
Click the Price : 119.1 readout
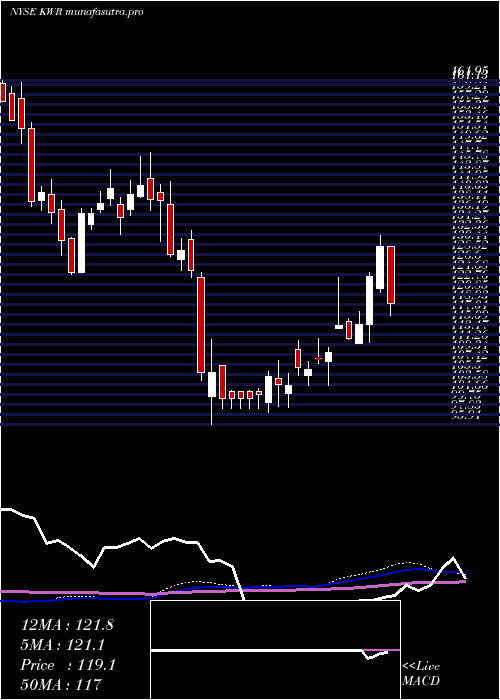click(68, 665)
